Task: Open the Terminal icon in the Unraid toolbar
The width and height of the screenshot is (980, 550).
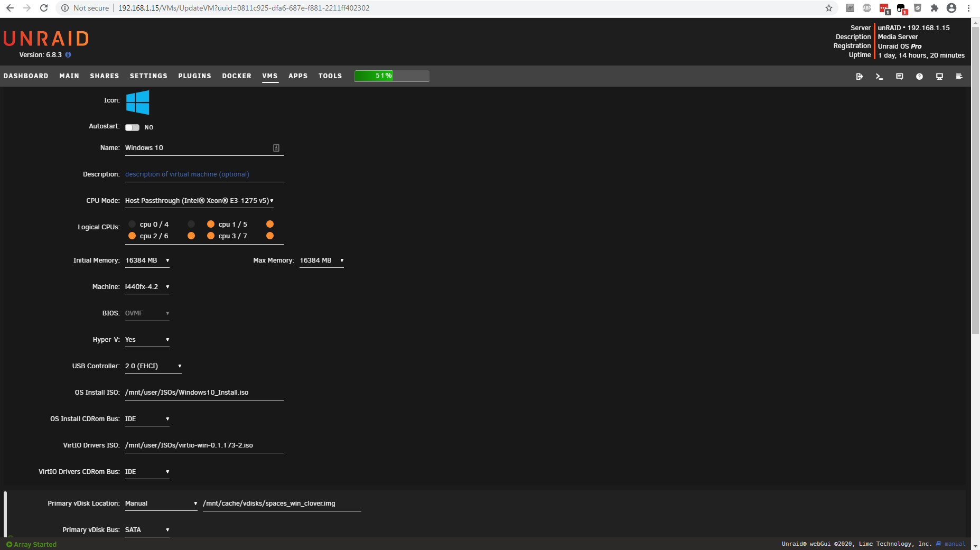Action: point(879,77)
